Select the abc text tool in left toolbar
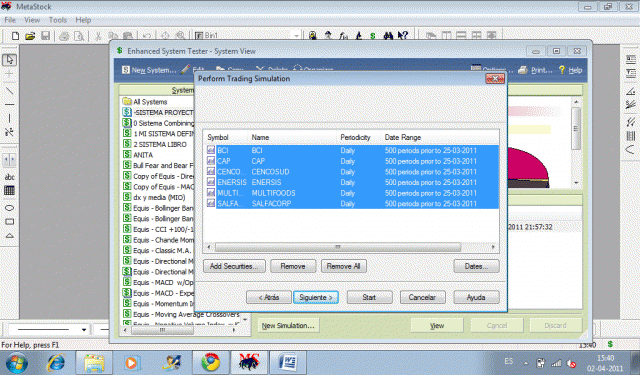 9,177
